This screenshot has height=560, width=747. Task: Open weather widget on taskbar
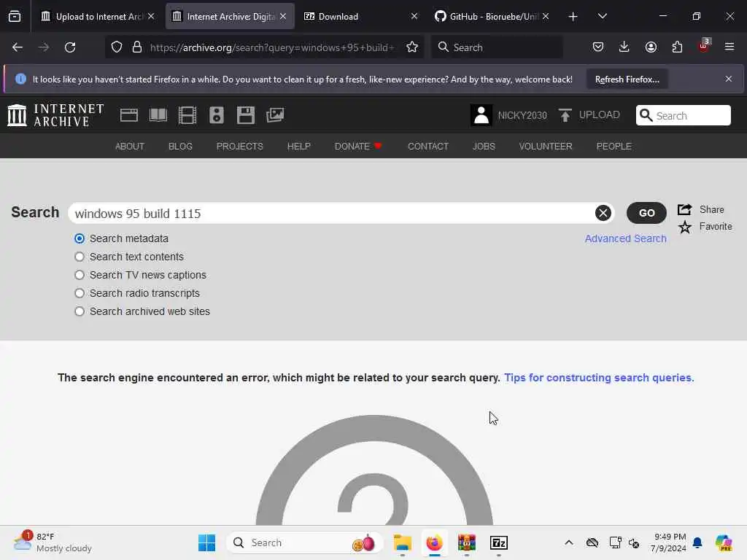point(53,542)
